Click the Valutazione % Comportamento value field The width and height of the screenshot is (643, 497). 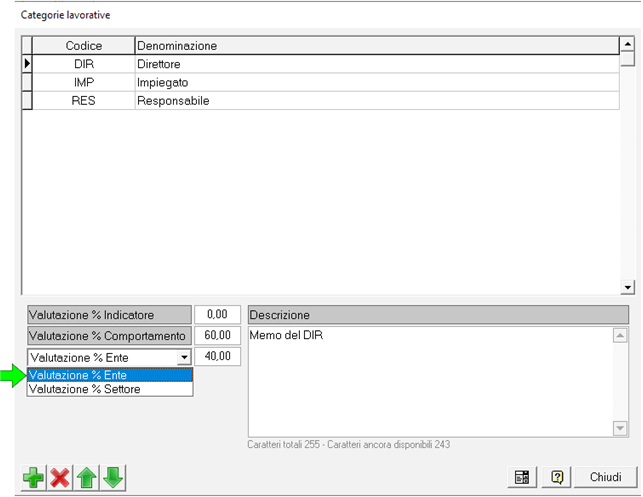click(x=217, y=336)
